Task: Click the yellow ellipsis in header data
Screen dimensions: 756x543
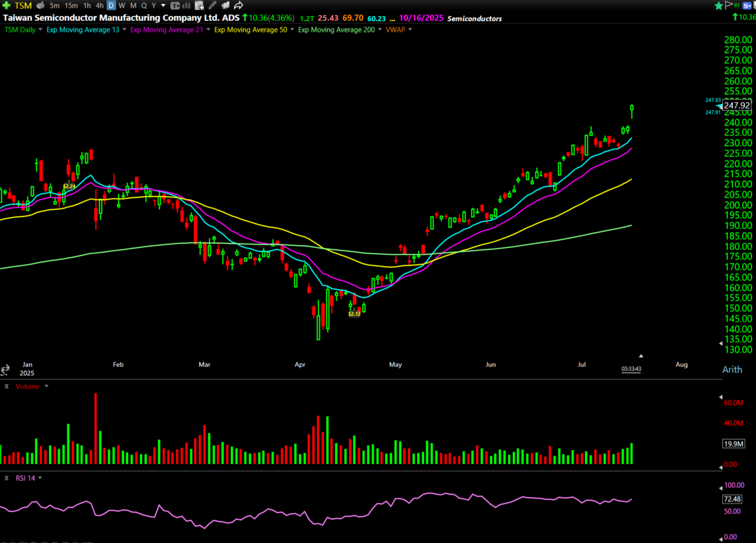Action: pyautogui.click(x=393, y=19)
